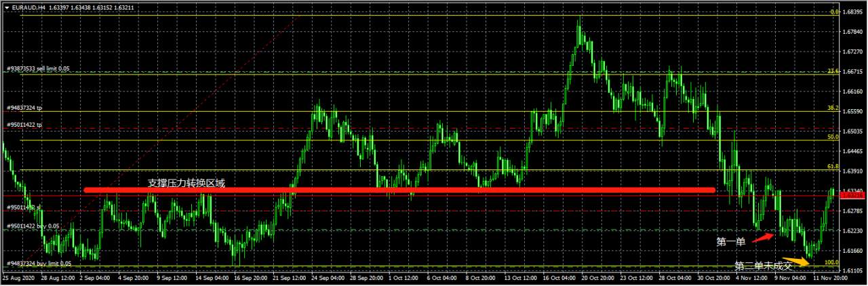
Task: Click the 13 Oct 12:00 time axis label
Action: (x=522, y=278)
